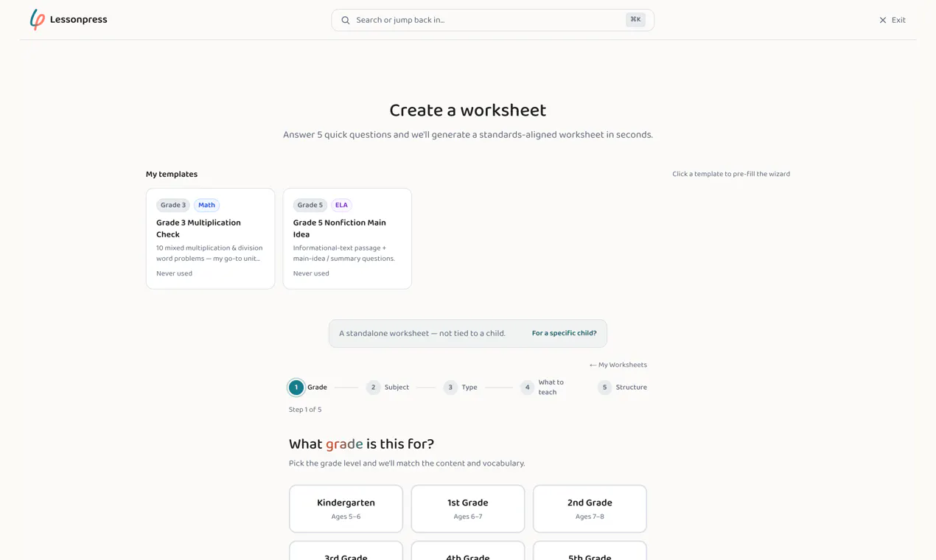Open the Grade 5 Nonfiction Main Idea template
Viewport: 936px width, 560px height.
tap(347, 239)
